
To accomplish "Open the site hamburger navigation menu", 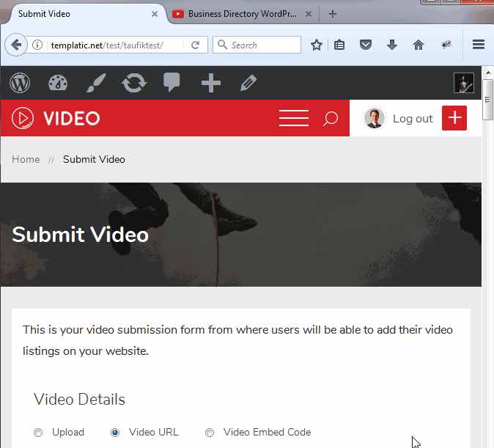I will pyautogui.click(x=294, y=118).
